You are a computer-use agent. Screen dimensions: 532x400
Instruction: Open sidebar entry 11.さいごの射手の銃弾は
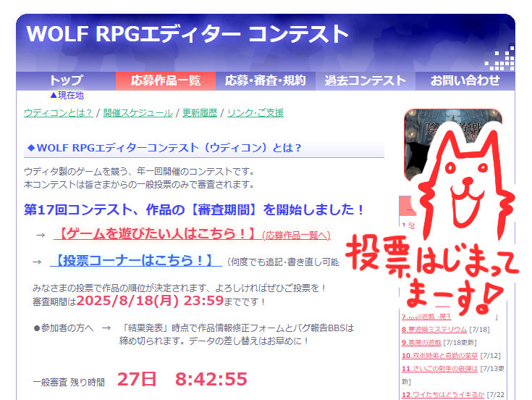point(440,368)
